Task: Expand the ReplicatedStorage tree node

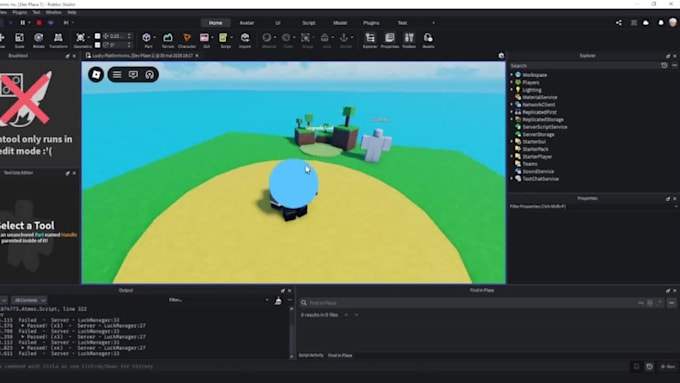Action: tap(512, 119)
